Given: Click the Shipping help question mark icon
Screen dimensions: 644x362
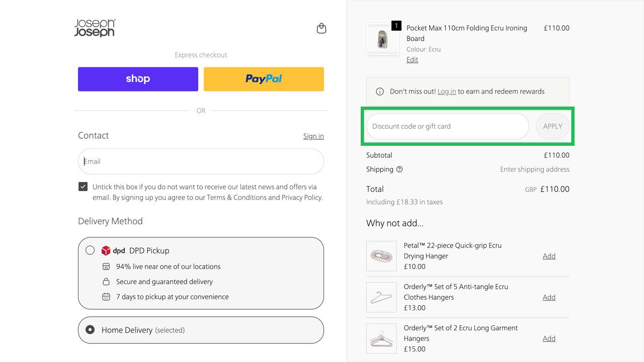Looking at the screenshot, I should [399, 169].
